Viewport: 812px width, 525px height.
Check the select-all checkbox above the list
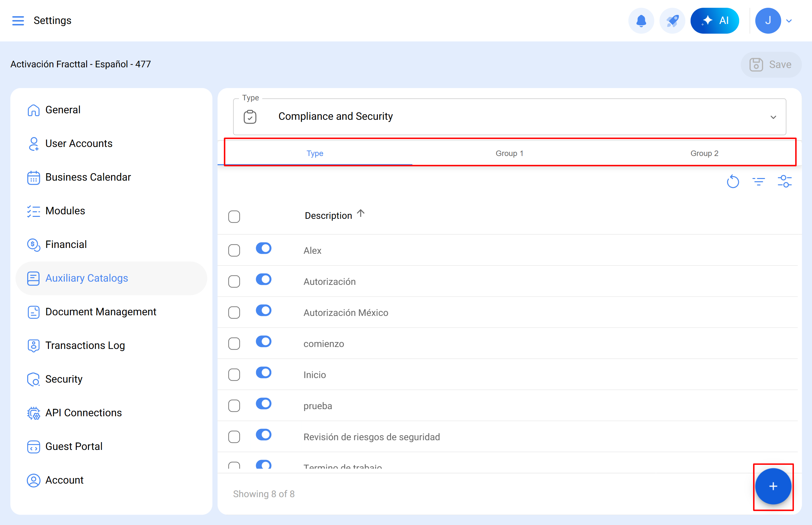(x=234, y=217)
